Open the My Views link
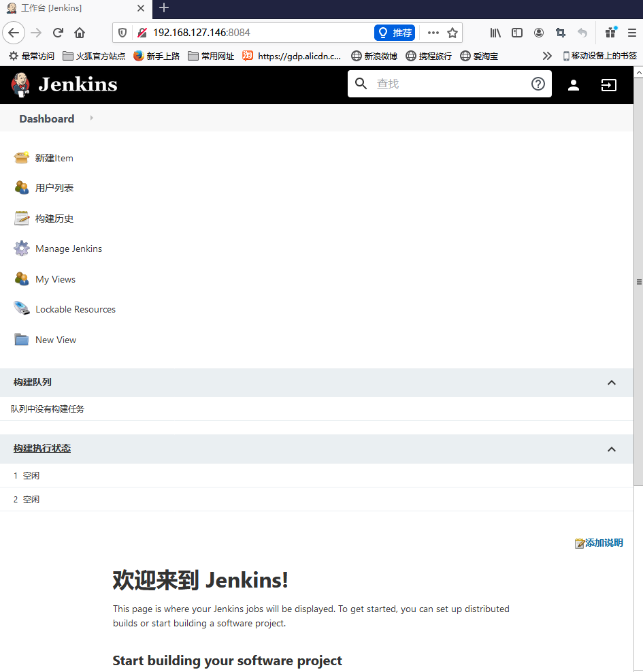This screenshot has height=672, width=643. click(x=55, y=279)
